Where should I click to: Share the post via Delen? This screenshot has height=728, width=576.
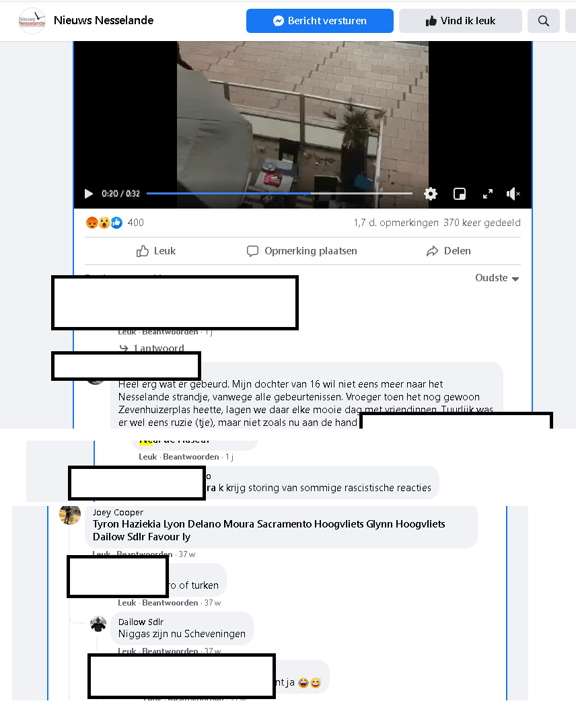(x=449, y=251)
